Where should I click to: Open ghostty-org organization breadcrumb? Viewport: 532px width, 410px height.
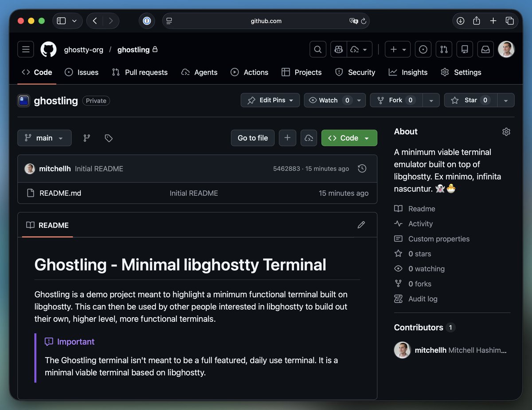click(x=83, y=50)
